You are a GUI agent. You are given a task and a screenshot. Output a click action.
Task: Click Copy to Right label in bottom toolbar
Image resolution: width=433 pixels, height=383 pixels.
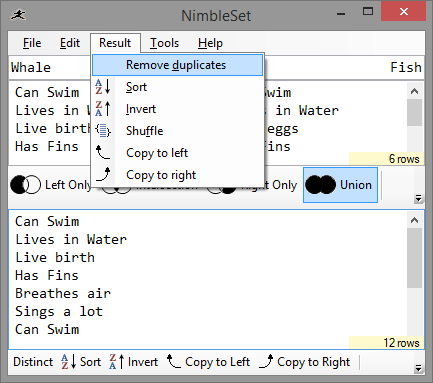pyautogui.click(x=314, y=362)
